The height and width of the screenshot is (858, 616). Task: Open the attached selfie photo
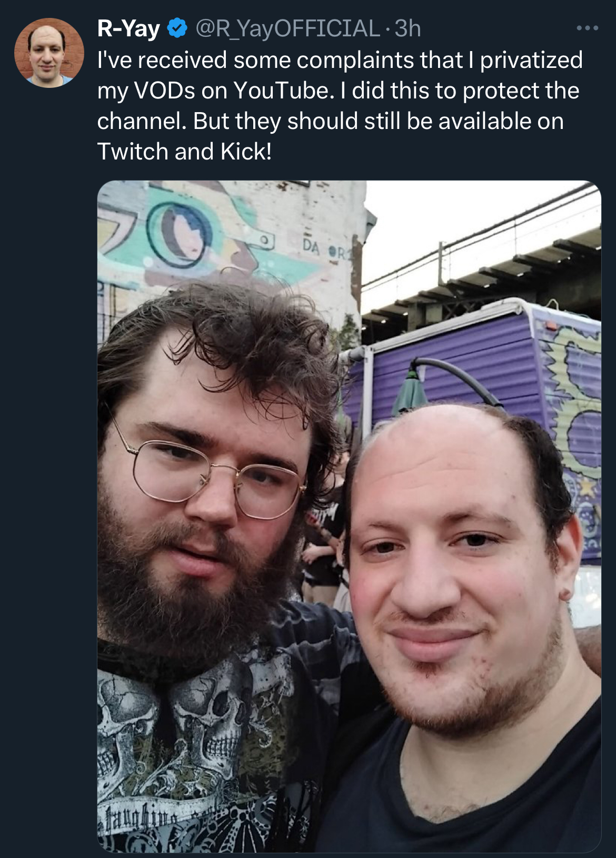pyautogui.click(x=349, y=516)
